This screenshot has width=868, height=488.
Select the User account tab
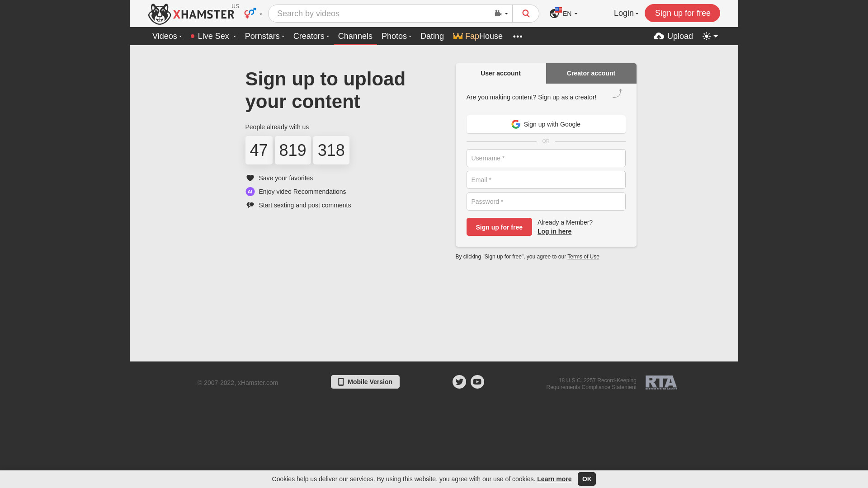(x=500, y=73)
